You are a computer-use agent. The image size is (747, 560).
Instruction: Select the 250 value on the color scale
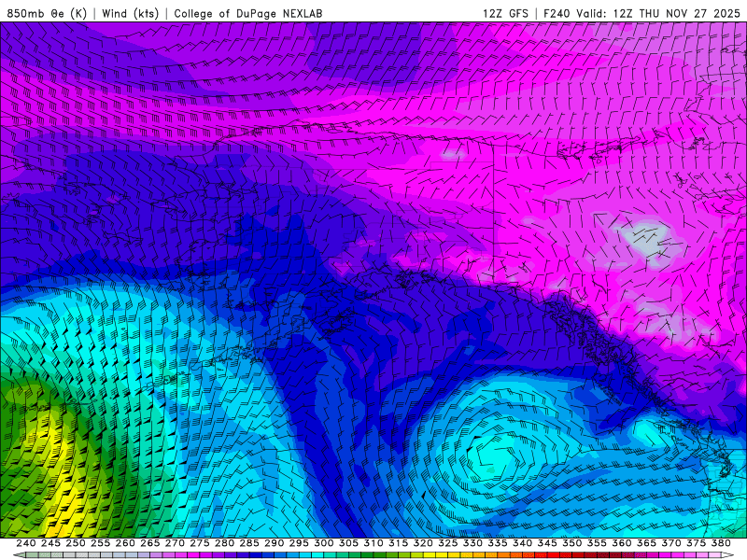coord(76,543)
